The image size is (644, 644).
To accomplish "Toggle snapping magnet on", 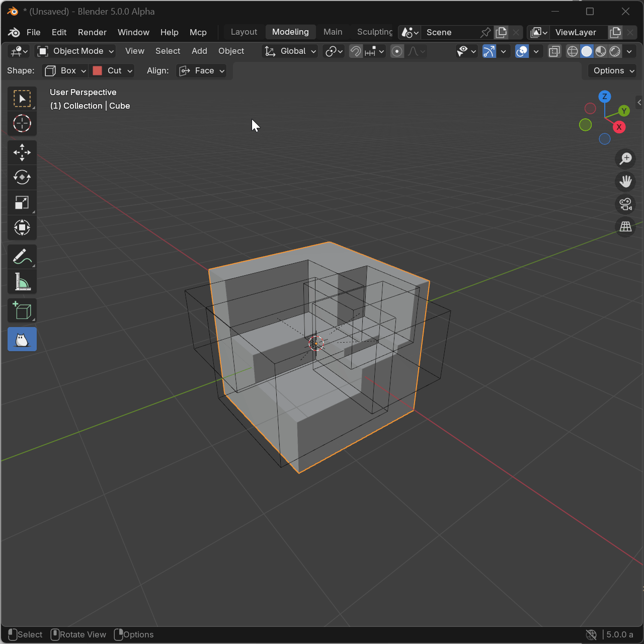I will [x=356, y=51].
